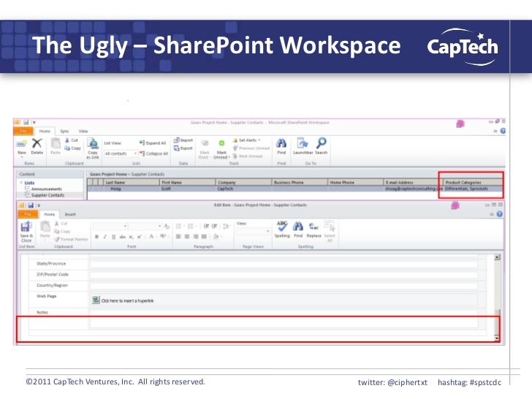Click Save & Close in Edit Item window
This screenshot has width=532, height=399.
(x=26, y=231)
